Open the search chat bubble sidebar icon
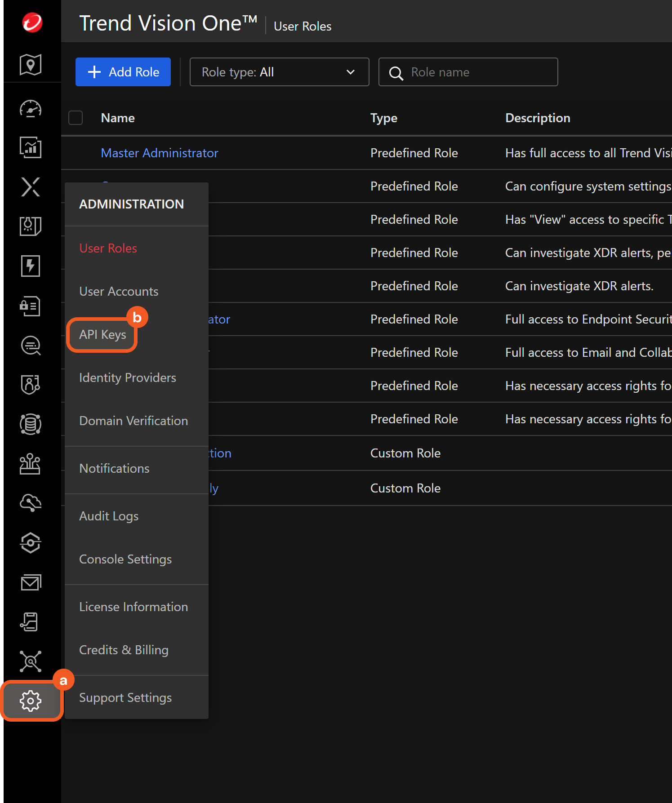The image size is (672, 803). tap(31, 346)
